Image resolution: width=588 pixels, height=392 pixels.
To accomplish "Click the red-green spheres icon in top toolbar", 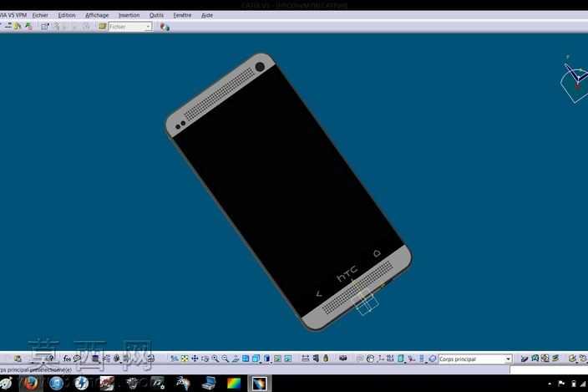I will (x=165, y=27).
